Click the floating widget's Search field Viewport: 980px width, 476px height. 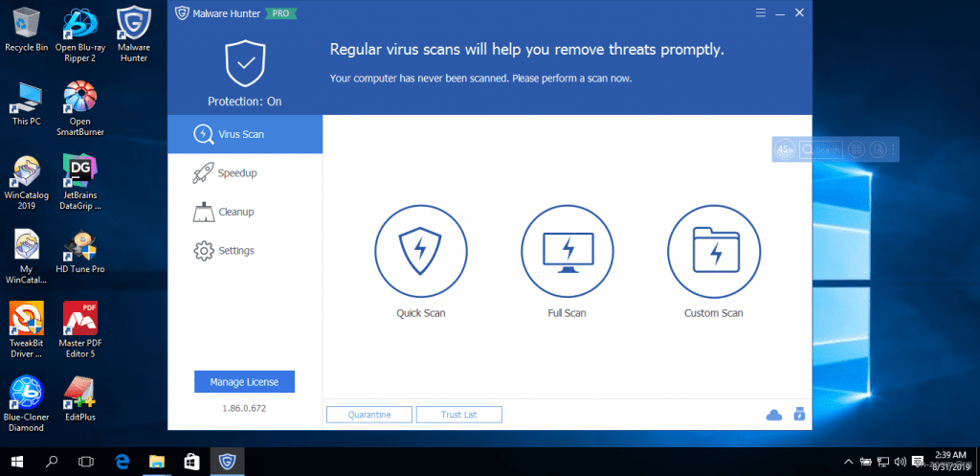pyautogui.click(x=822, y=149)
